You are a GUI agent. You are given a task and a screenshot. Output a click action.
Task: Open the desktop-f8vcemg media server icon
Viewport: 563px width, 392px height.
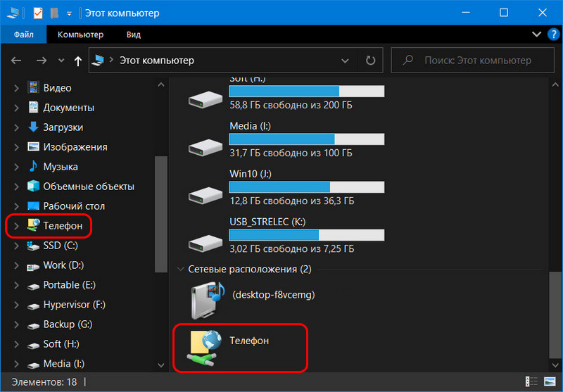[x=208, y=301]
